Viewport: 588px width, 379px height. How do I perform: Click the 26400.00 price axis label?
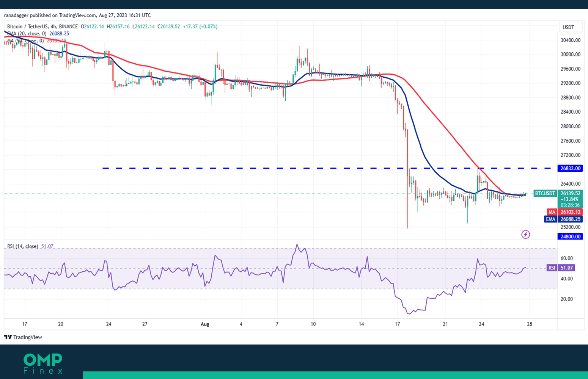coord(571,184)
